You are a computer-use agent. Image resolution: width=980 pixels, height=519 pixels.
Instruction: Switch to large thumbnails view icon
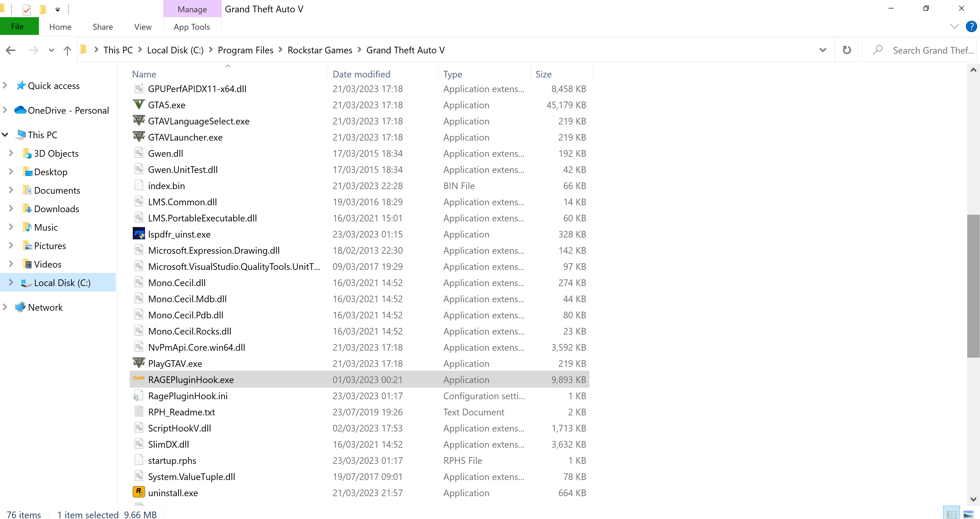968,514
